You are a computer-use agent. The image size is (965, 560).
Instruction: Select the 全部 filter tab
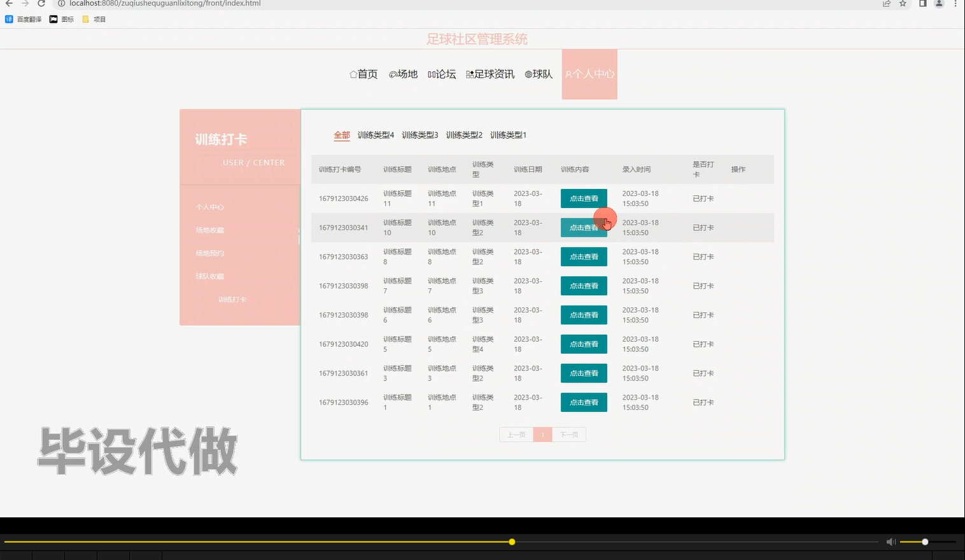click(342, 135)
